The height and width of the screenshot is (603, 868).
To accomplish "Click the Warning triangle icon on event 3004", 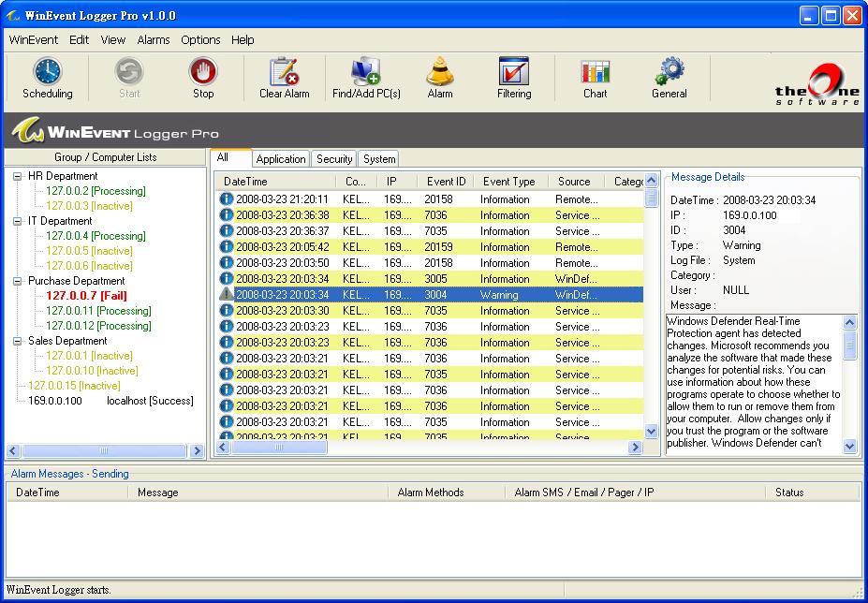I will tap(227, 294).
